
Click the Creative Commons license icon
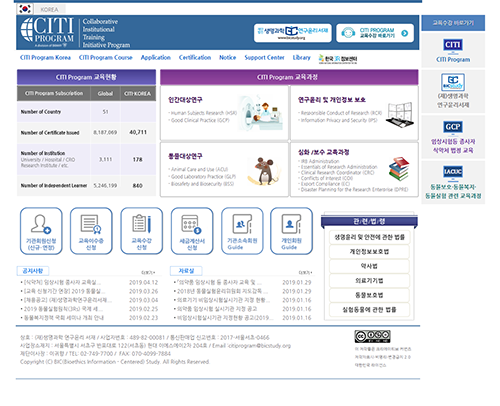coord(372,336)
